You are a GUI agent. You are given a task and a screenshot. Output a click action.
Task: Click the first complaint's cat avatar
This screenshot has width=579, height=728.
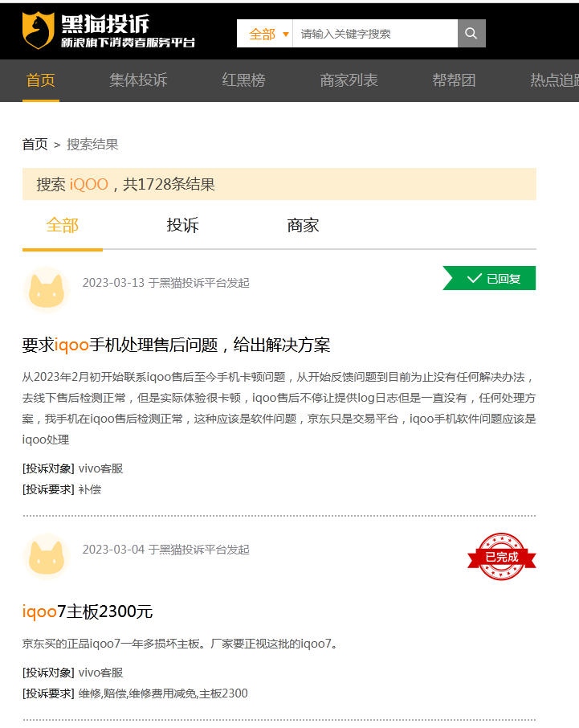47,289
